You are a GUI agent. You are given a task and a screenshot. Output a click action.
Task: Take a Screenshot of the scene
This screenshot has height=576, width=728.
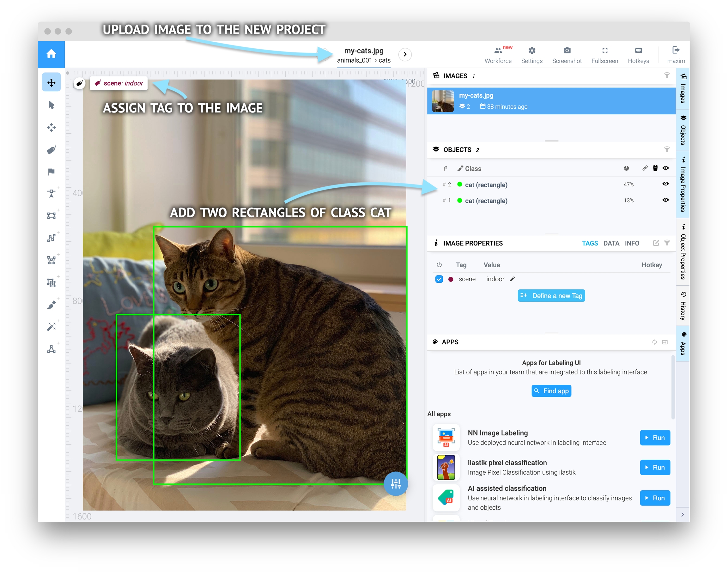pos(567,55)
